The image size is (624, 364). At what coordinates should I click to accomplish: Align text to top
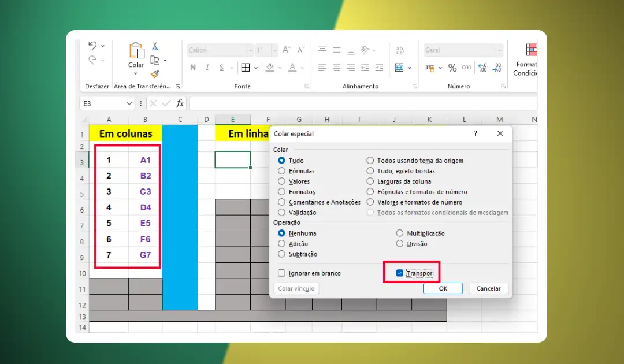tap(322, 50)
